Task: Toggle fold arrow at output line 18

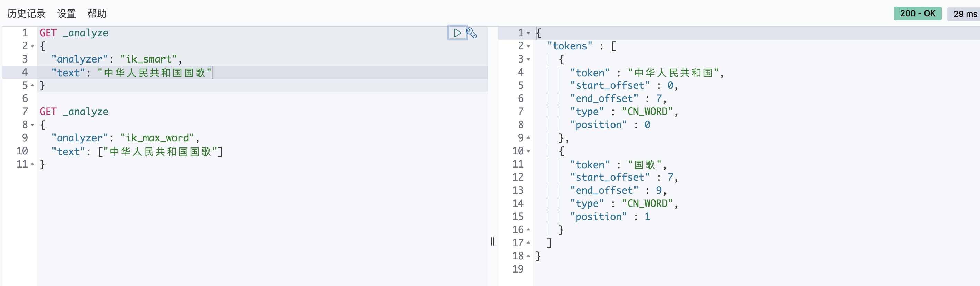Action: point(528,256)
